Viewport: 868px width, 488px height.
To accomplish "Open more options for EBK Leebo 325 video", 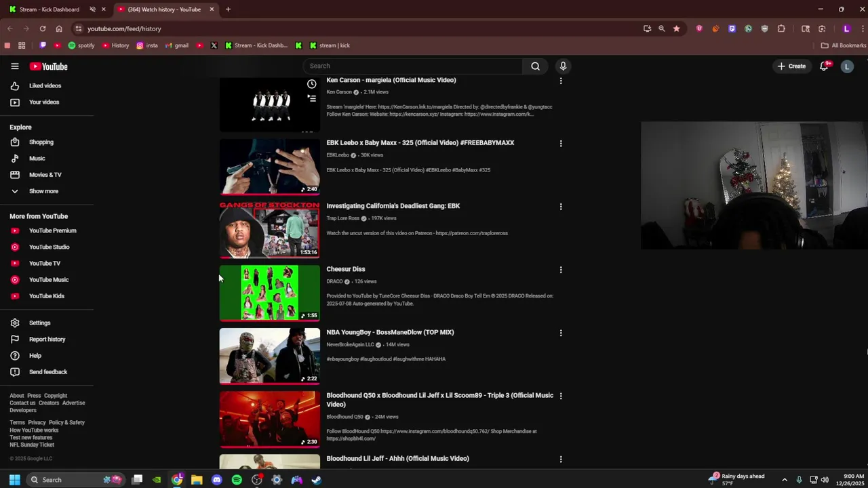I will click(x=560, y=144).
